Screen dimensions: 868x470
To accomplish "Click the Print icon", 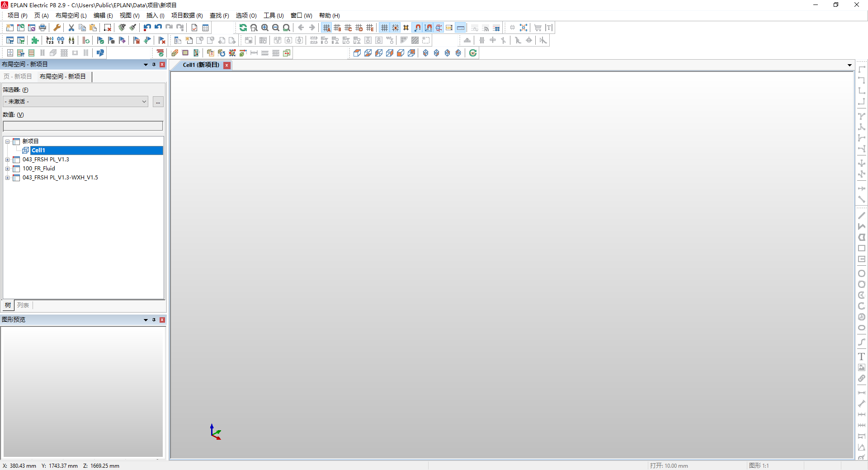I will pyautogui.click(x=42, y=27).
